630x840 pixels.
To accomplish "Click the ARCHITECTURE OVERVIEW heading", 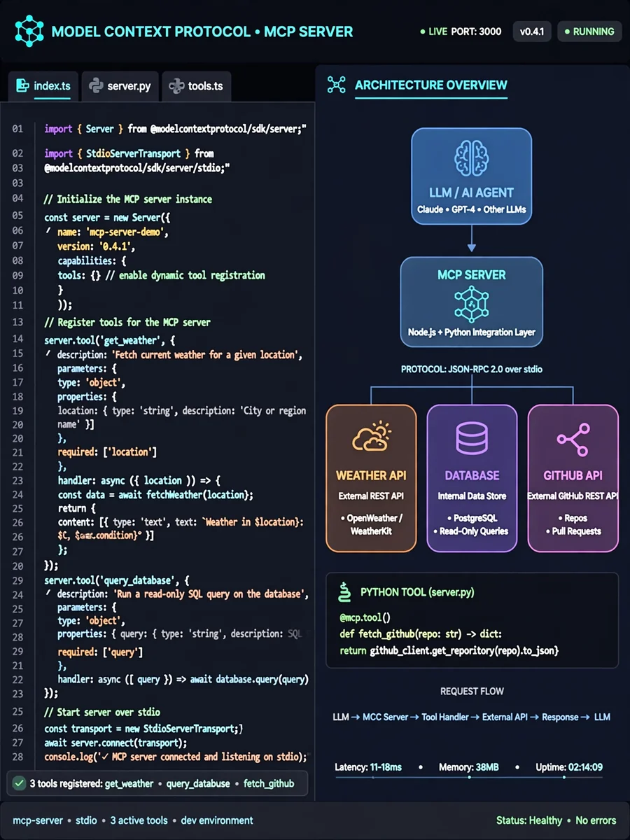I will [x=430, y=85].
